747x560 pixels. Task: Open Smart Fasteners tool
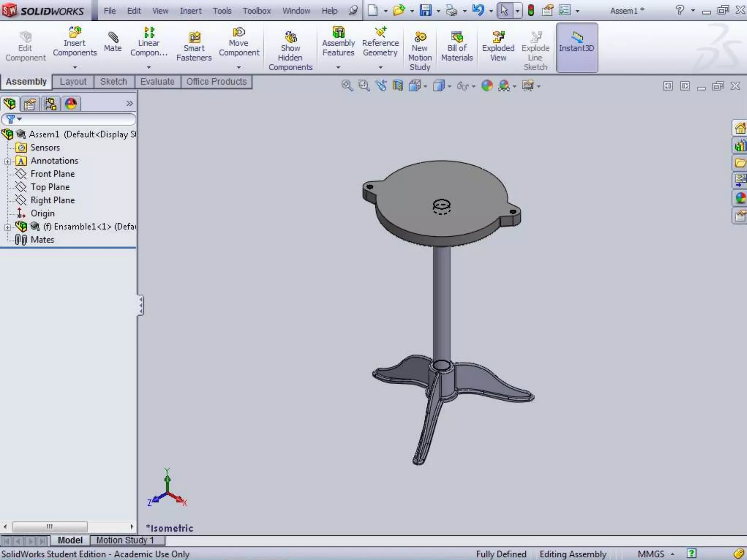coord(194,47)
